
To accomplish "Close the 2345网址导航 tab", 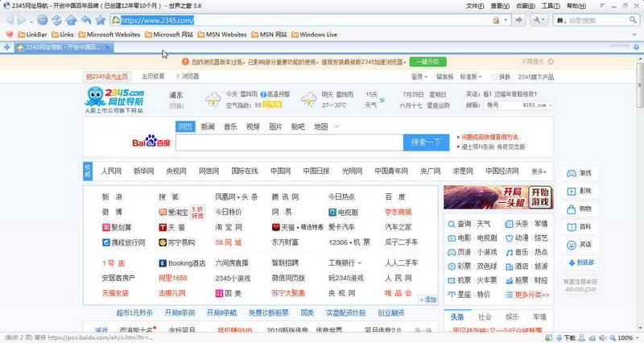I will (107, 48).
